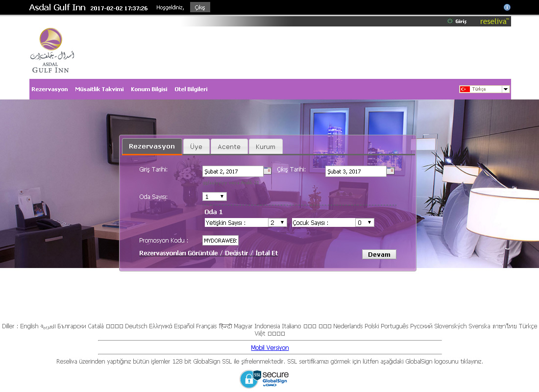Click the Promosyon Kodu input field

tap(220, 241)
